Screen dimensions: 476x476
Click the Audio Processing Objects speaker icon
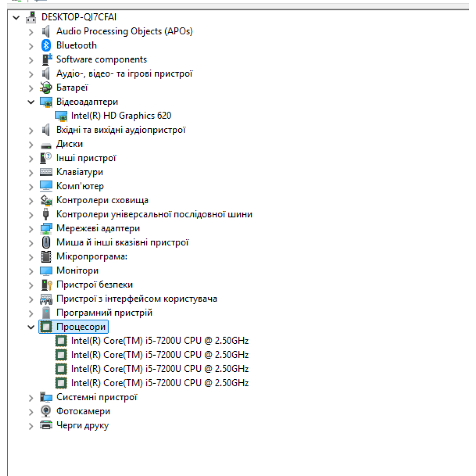tap(46, 31)
